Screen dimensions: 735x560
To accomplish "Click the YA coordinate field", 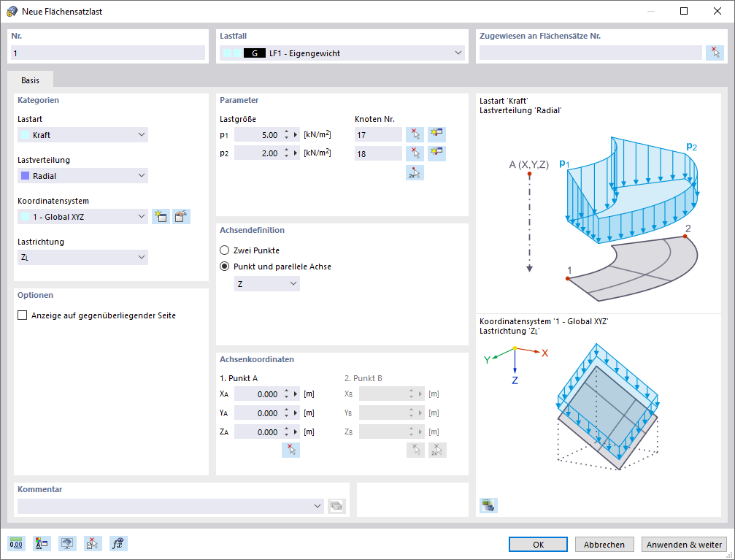I will click(258, 413).
